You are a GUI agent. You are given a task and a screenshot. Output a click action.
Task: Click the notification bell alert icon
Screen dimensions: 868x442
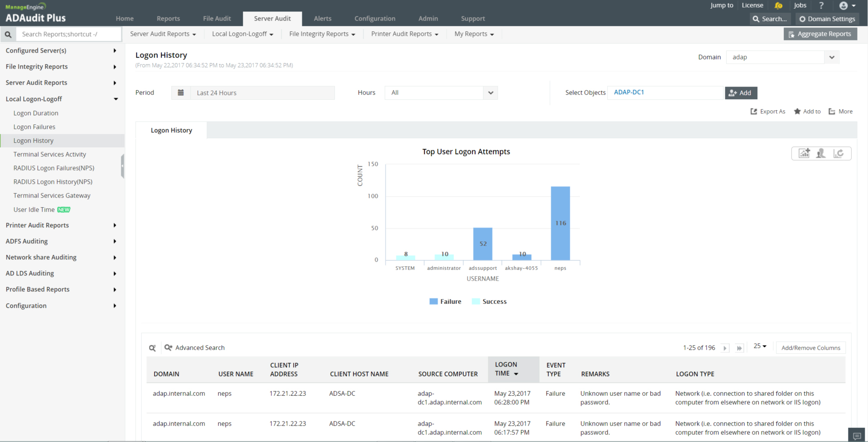[778, 5]
